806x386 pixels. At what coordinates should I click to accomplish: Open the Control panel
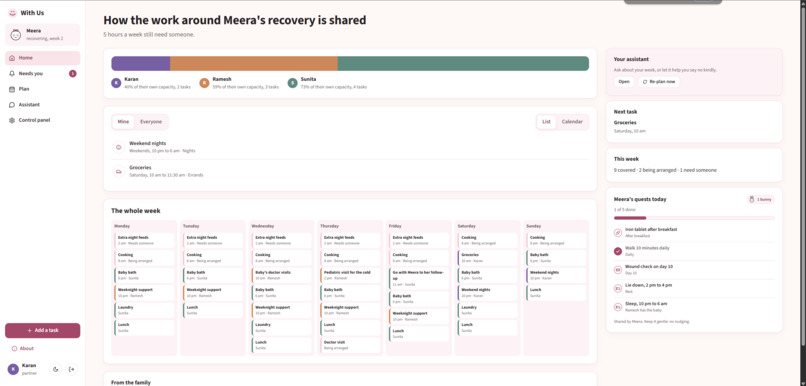43,120
